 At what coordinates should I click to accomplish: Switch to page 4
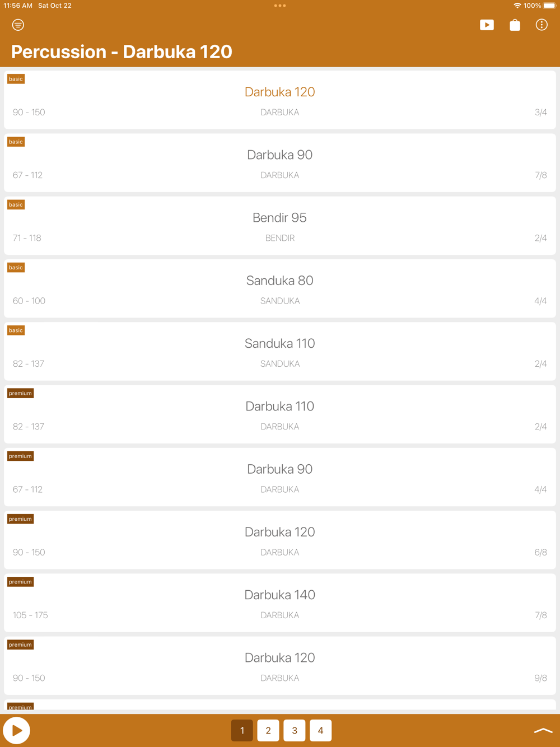[320, 730]
